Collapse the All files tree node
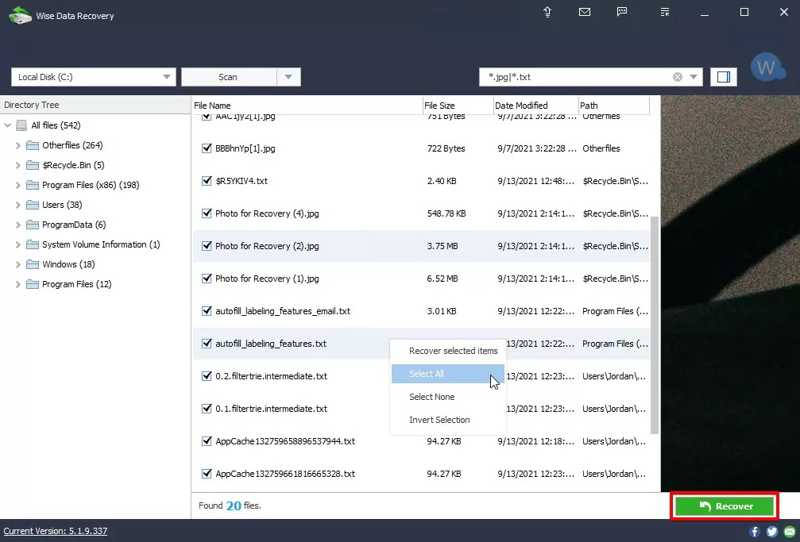800x542 pixels. click(8, 126)
